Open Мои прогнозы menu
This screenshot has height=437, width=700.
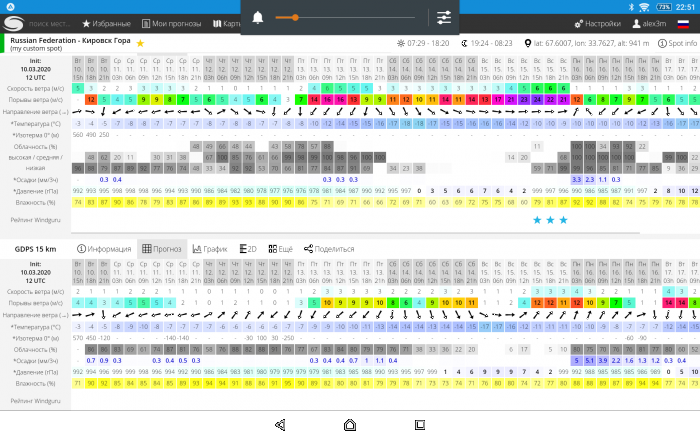point(171,24)
